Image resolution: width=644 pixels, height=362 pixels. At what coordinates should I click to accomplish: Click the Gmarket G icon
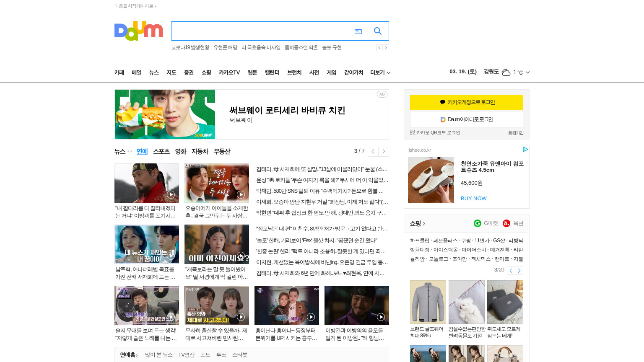pyautogui.click(x=478, y=223)
